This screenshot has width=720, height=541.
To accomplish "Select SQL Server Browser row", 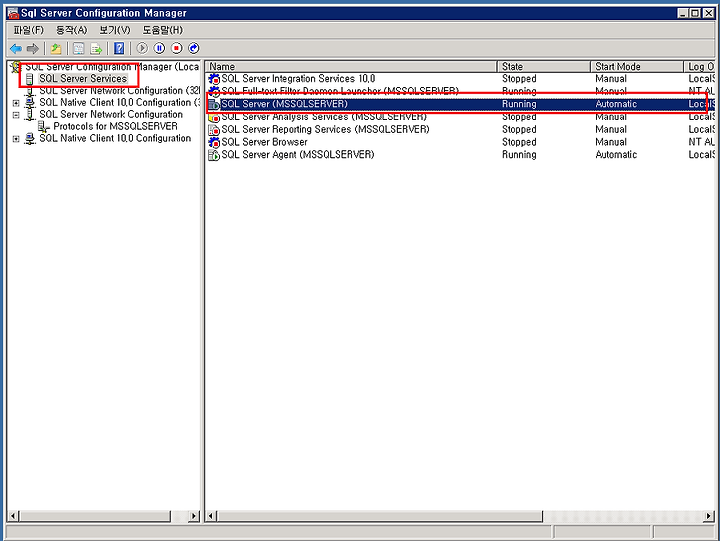I will pos(460,142).
